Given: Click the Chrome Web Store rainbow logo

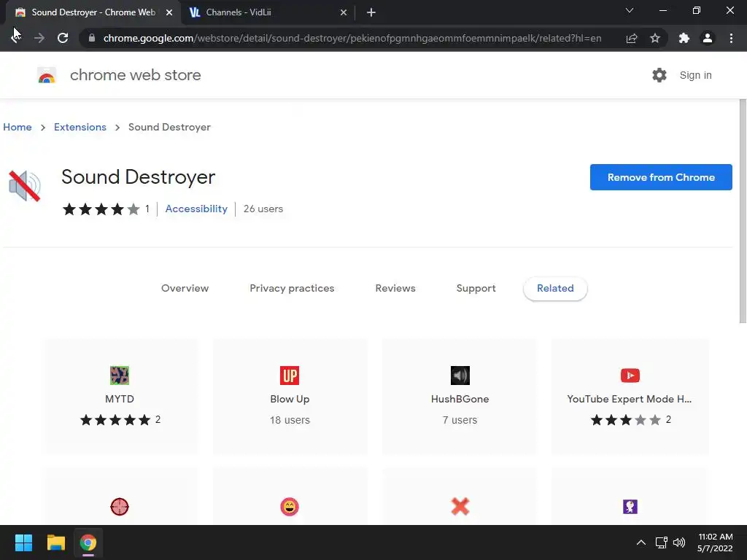Looking at the screenshot, I should coord(47,75).
